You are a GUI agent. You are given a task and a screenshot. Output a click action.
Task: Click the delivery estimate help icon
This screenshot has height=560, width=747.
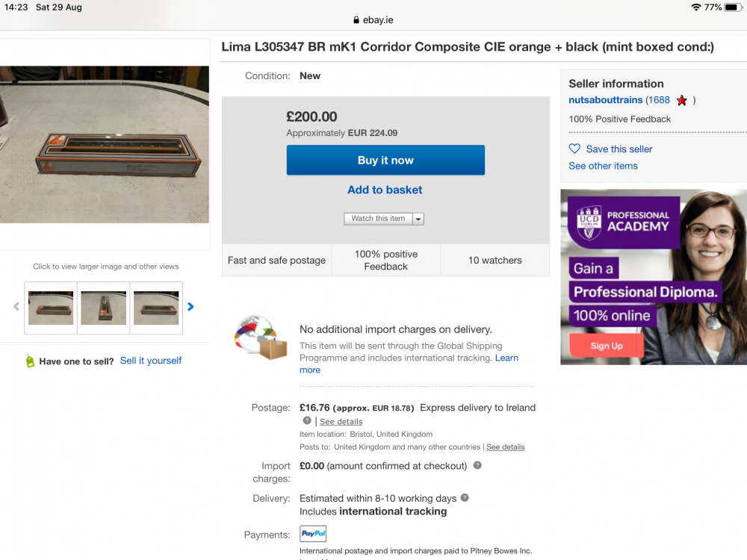point(465,498)
